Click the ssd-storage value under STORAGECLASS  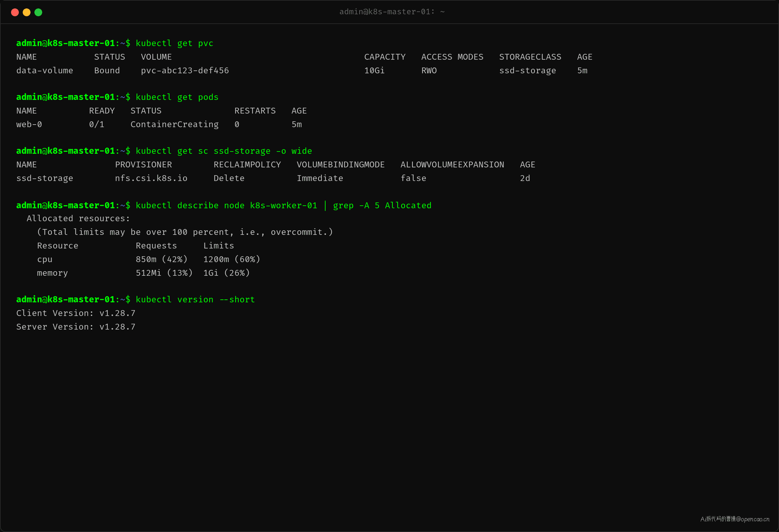[x=527, y=71]
